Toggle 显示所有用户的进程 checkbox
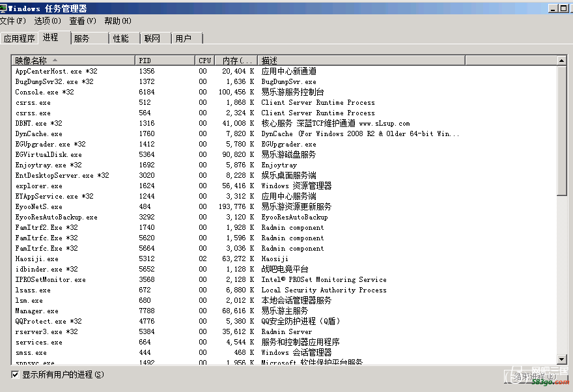This screenshot has height=392, width=573. point(15,374)
